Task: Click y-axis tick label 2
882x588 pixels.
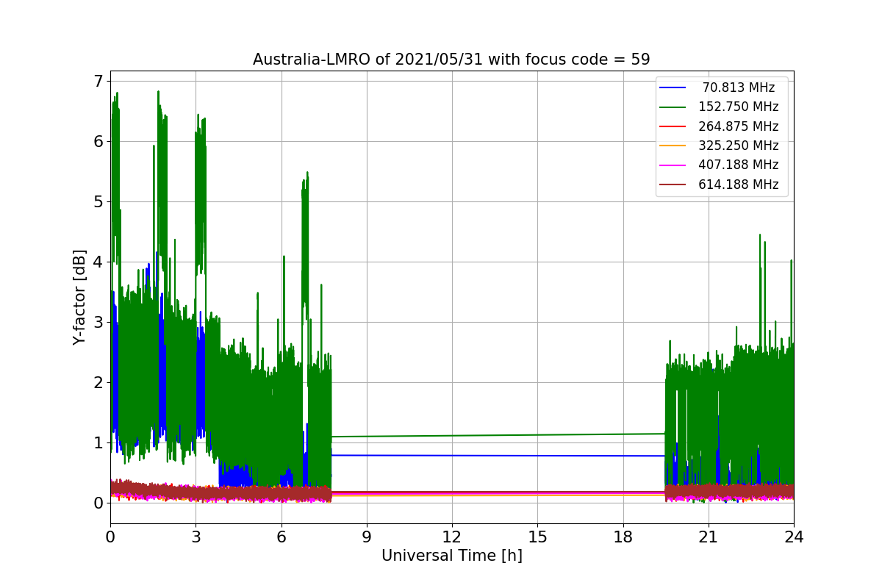Action: click(98, 382)
